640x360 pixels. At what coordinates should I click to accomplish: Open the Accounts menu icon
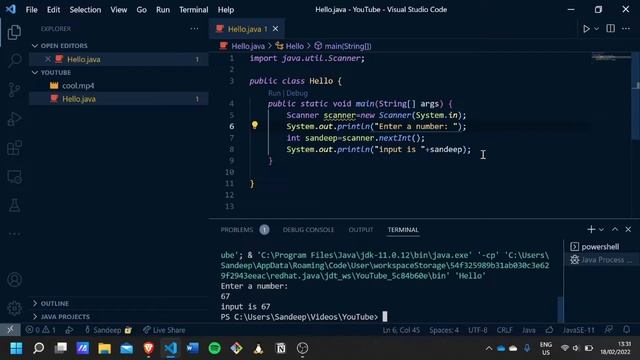[x=14, y=280]
